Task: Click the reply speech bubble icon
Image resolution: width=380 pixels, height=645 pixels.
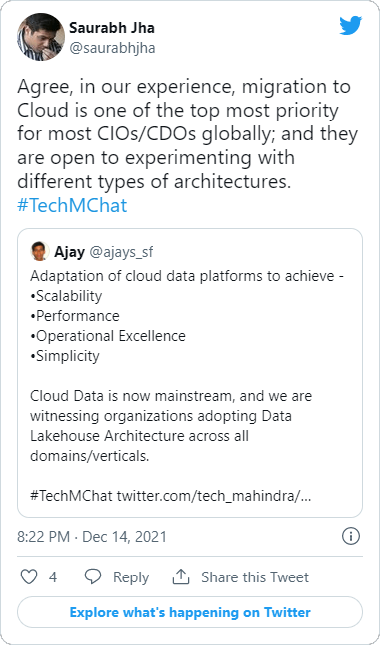Action: tap(93, 577)
